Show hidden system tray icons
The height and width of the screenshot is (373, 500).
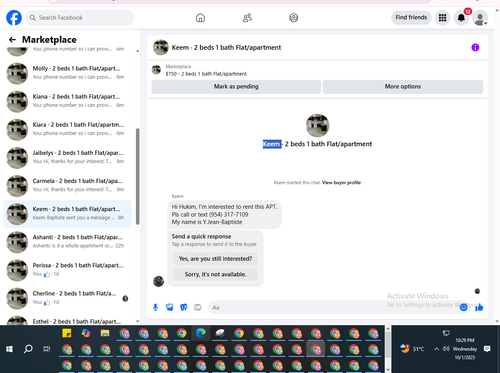tap(436, 349)
